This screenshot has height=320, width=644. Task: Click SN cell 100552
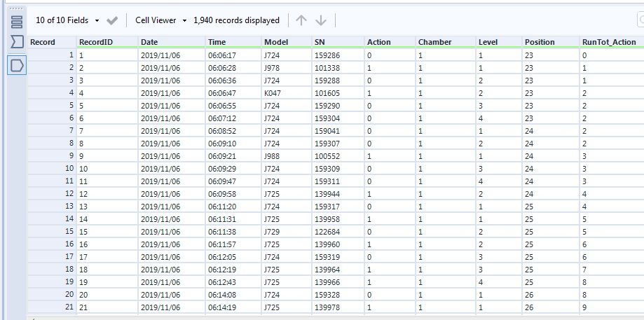(x=338, y=156)
